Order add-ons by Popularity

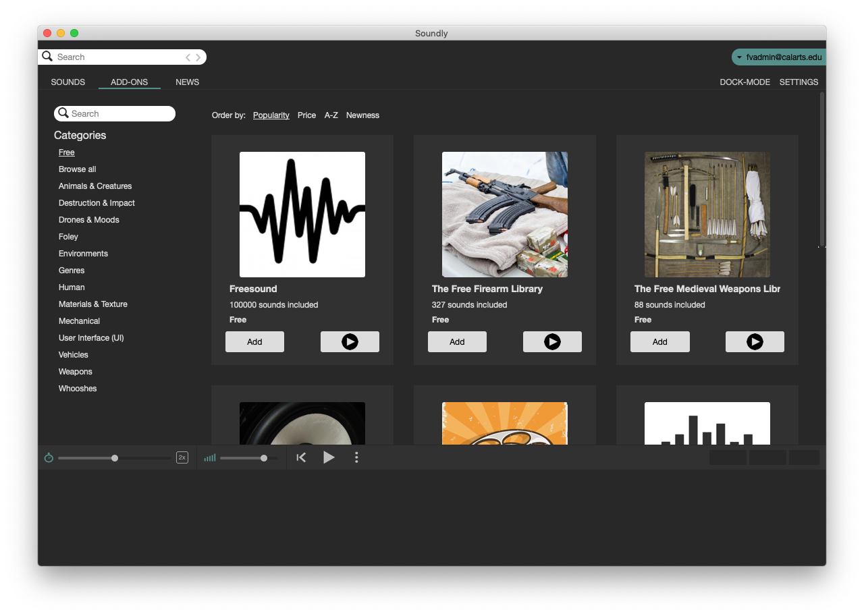[271, 115]
